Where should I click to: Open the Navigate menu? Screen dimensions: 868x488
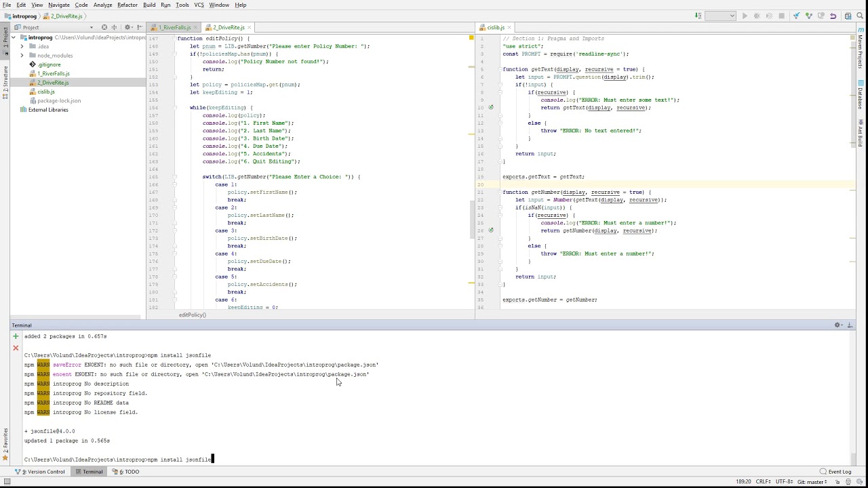coord(59,5)
